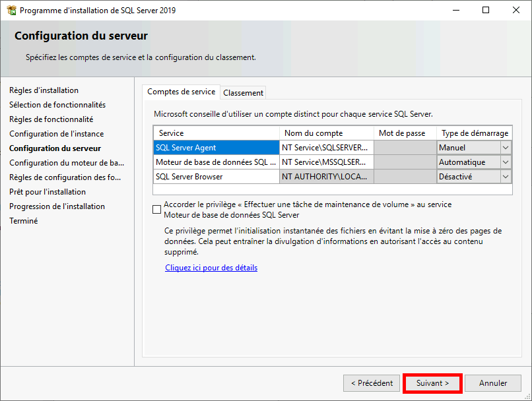Viewport: 532px width, 401px height.
Task: Open the Automatique dropdown for Moteur de base de données
Action: coord(506,162)
